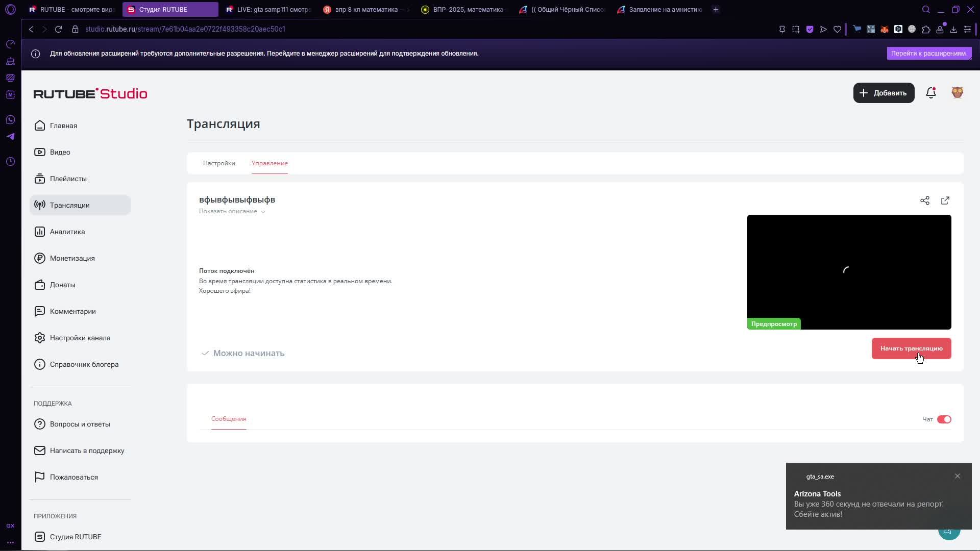Click the heart bookmark icon in toolbar
Image resolution: width=980 pixels, height=551 pixels.
click(x=837, y=29)
